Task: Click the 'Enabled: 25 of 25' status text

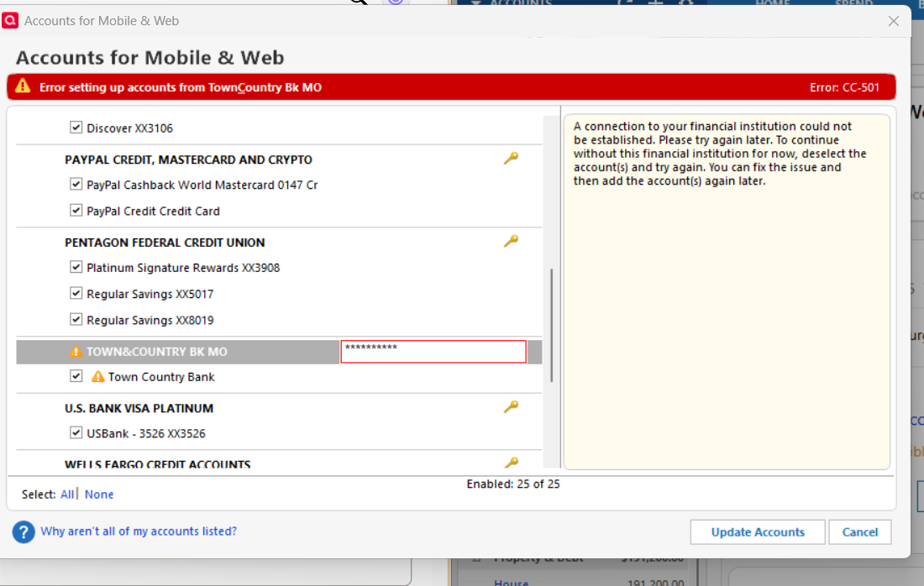Action: pos(512,484)
